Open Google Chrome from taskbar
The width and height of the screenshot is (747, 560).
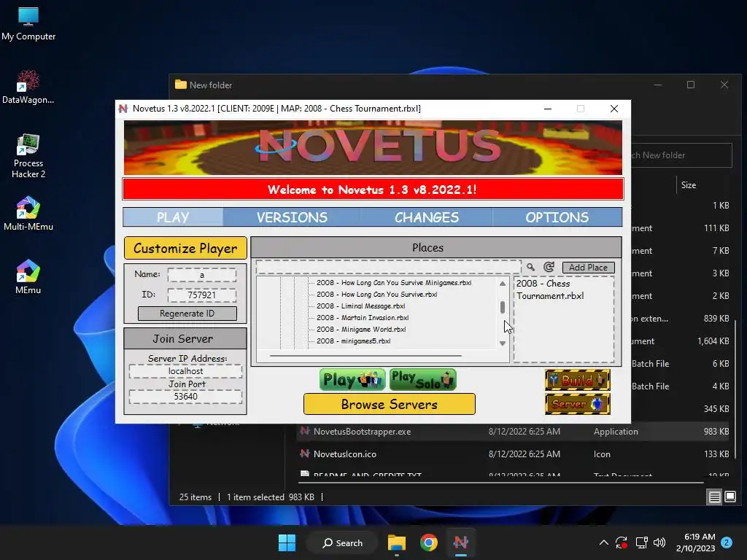coord(429,542)
